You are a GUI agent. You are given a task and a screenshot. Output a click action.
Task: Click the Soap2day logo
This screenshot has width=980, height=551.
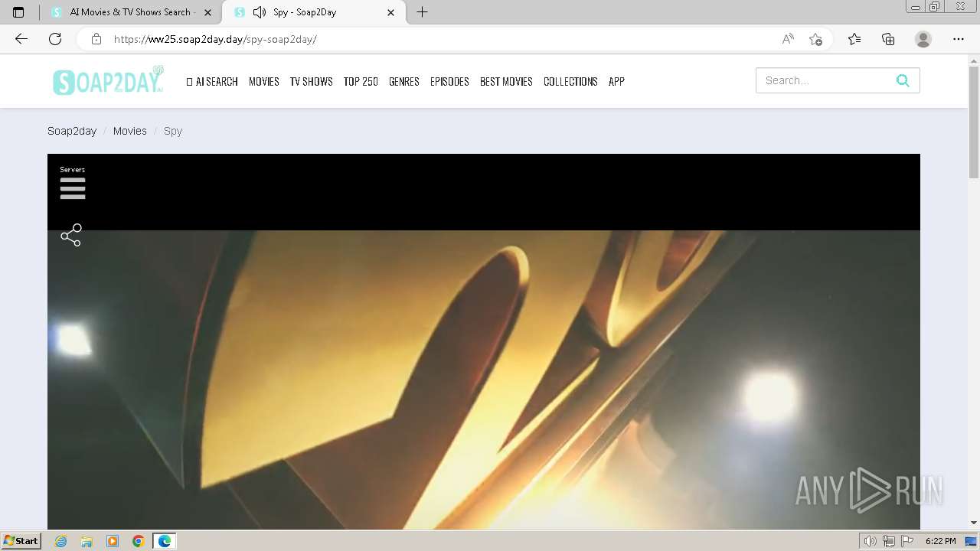108,81
